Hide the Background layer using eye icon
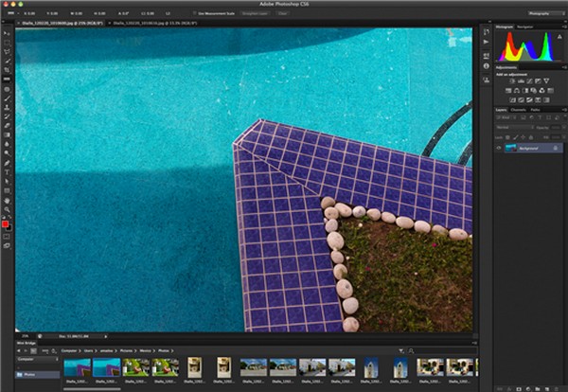This screenshot has width=568, height=392. (x=499, y=149)
